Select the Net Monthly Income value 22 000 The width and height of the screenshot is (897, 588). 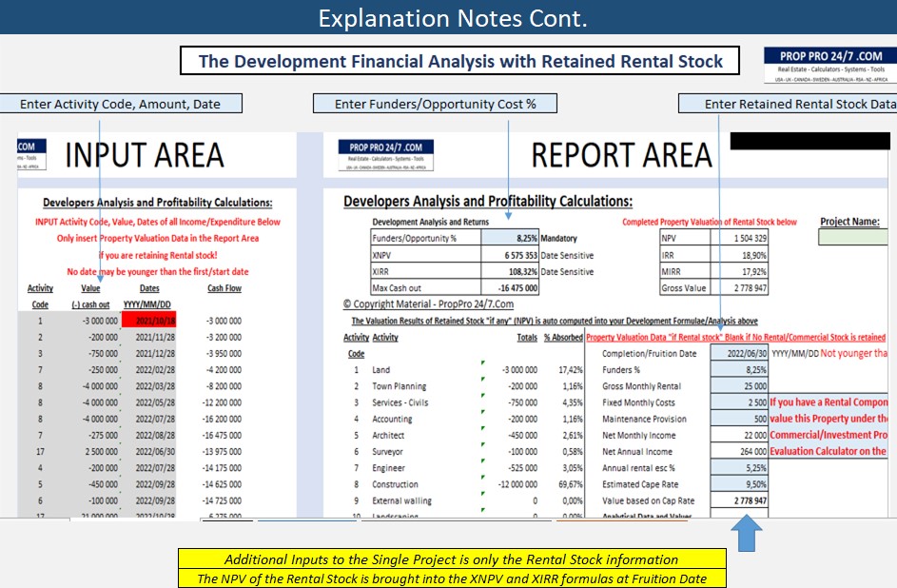click(x=739, y=435)
